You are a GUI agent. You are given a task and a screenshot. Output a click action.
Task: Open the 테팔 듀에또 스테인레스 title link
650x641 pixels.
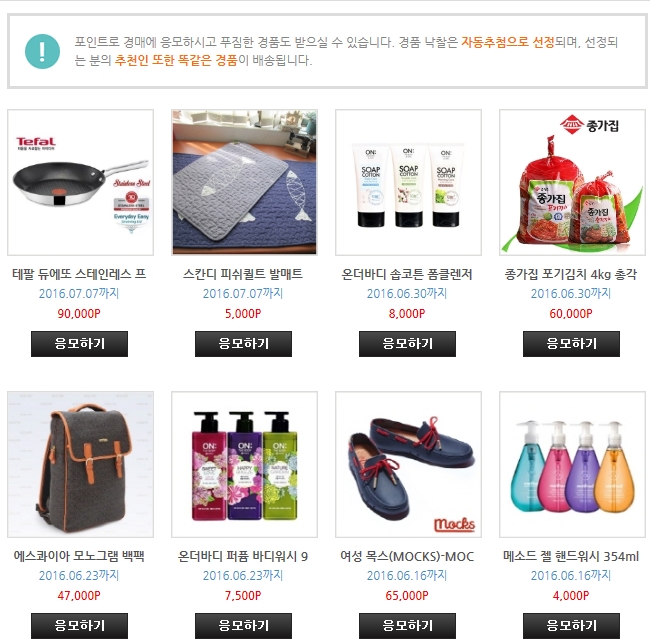pos(79,274)
